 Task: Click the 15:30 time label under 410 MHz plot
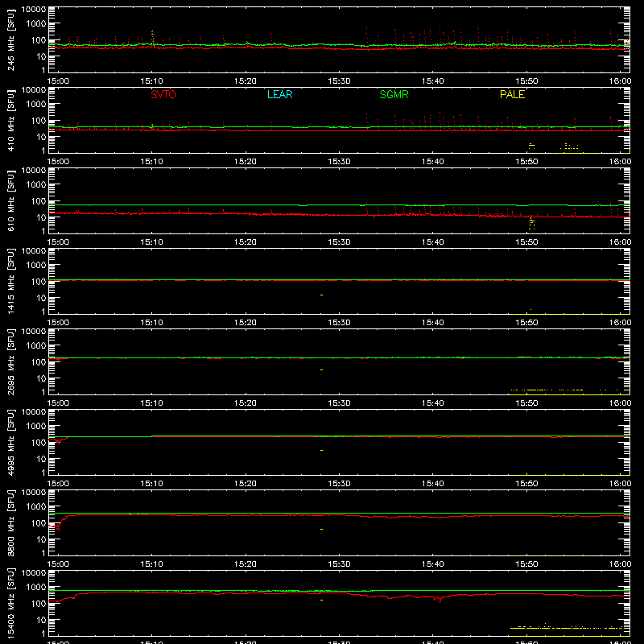pos(339,162)
